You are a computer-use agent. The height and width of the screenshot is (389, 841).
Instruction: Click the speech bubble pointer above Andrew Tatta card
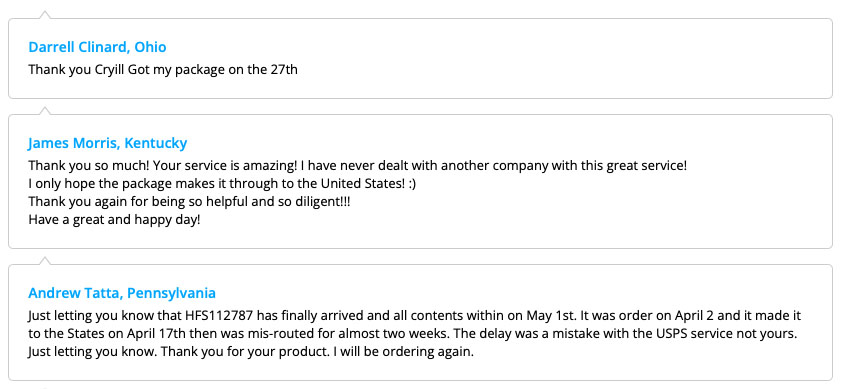pyautogui.click(x=45, y=260)
